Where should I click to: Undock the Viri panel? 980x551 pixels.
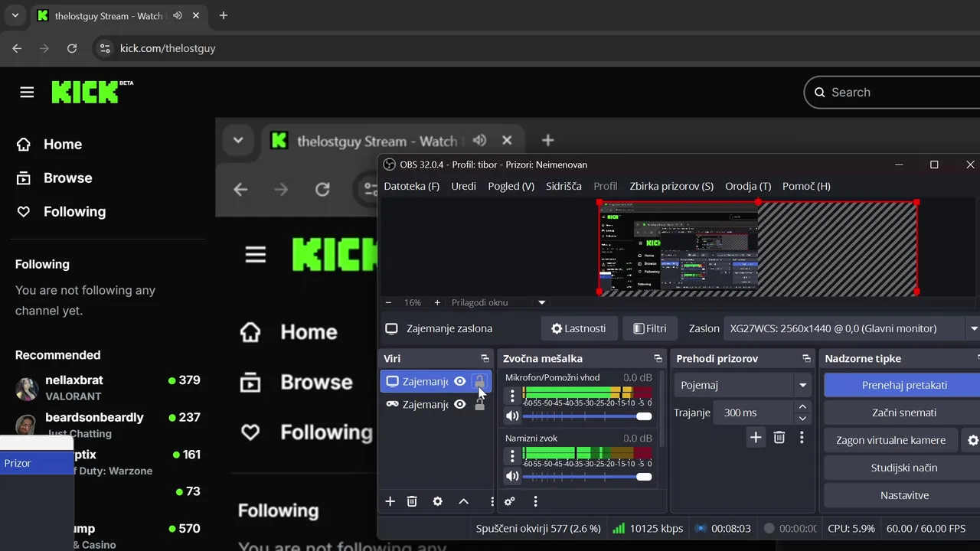485,358
